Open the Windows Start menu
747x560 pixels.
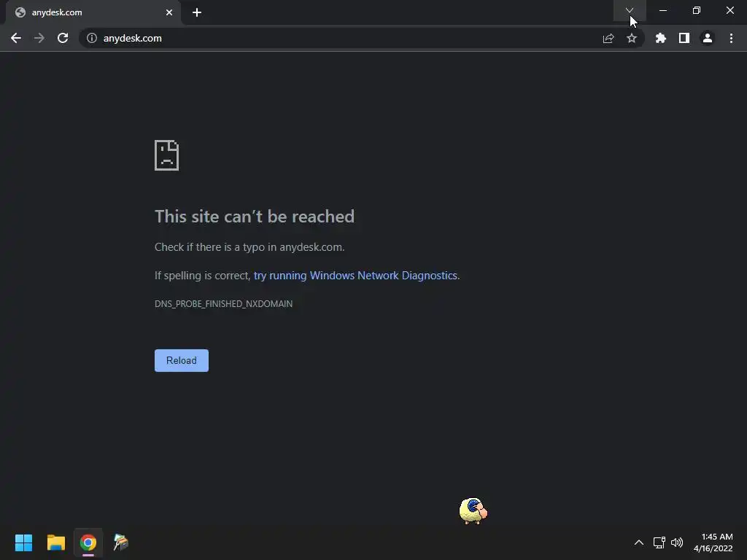tap(23, 542)
